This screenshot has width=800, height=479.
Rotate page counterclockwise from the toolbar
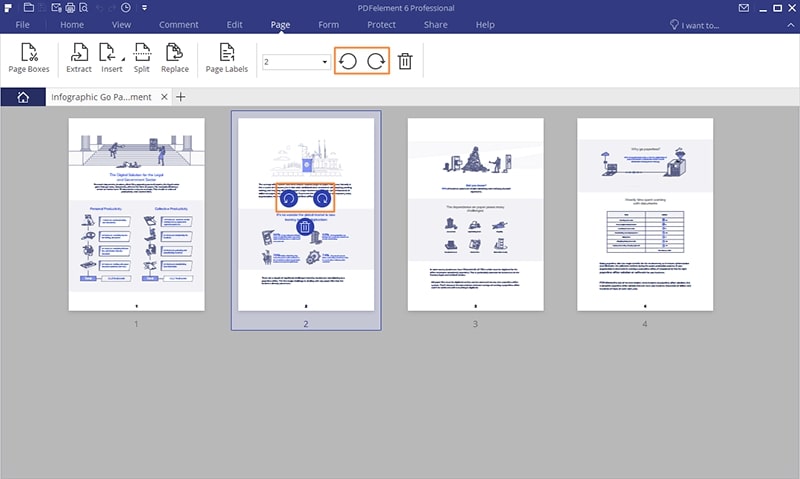coord(348,61)
